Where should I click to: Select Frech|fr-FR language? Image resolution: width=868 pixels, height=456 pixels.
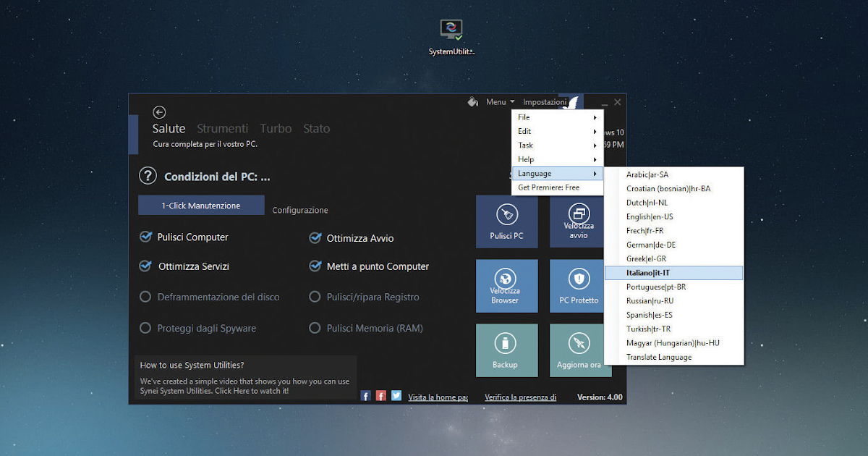coord(674,231)
